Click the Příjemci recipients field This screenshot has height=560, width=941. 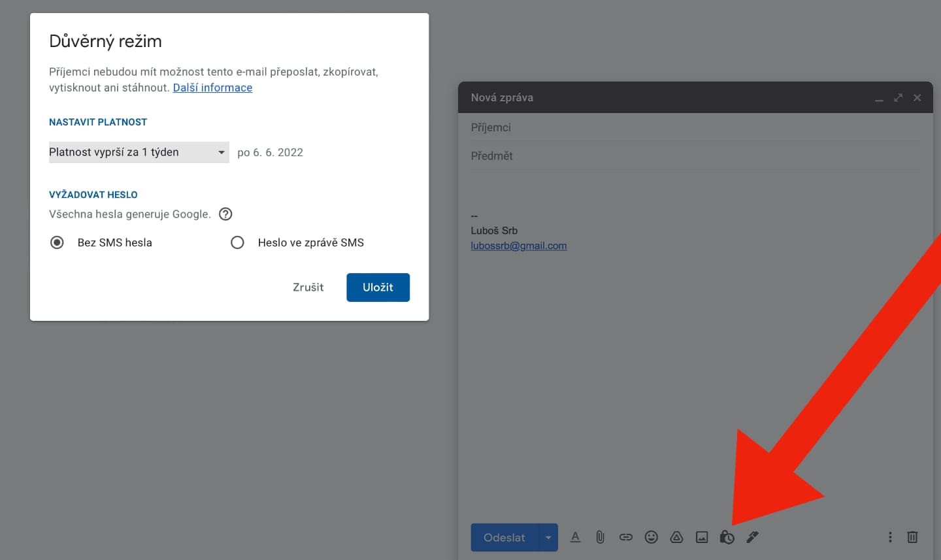click(695, 127)
